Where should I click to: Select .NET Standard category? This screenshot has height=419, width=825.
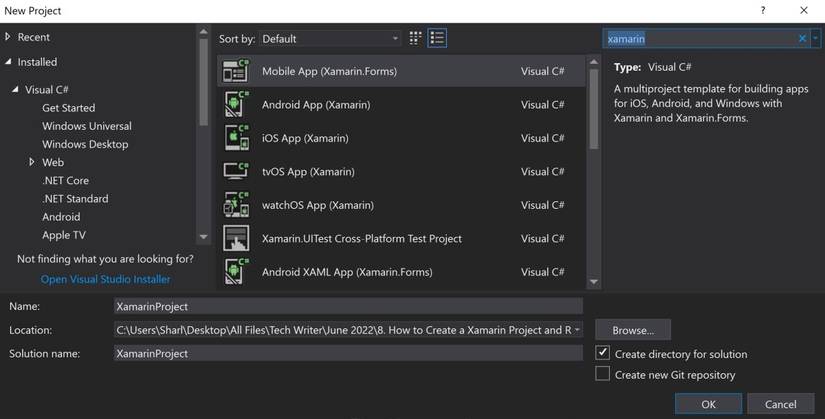click(x=75, y=199)
